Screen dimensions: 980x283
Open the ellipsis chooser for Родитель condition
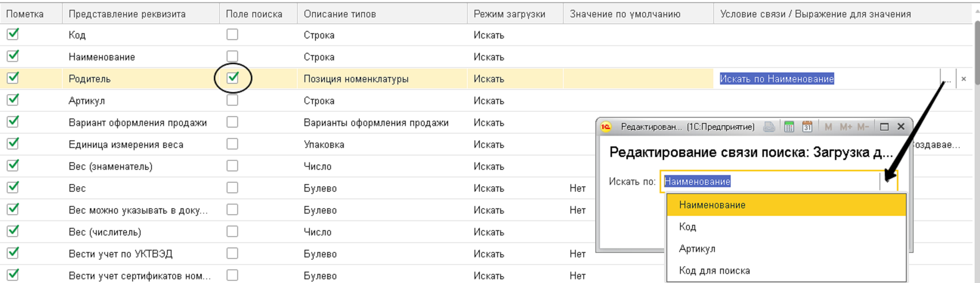click(948, 79)
